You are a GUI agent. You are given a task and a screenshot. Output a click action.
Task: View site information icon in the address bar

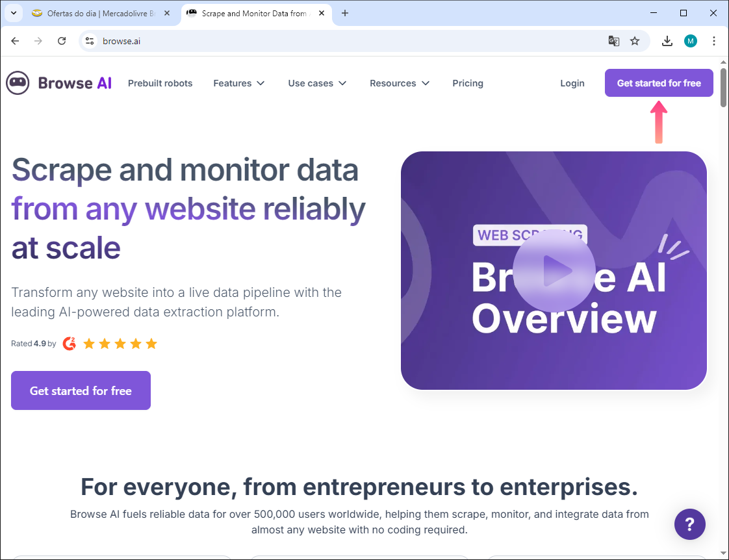[90, 41]
